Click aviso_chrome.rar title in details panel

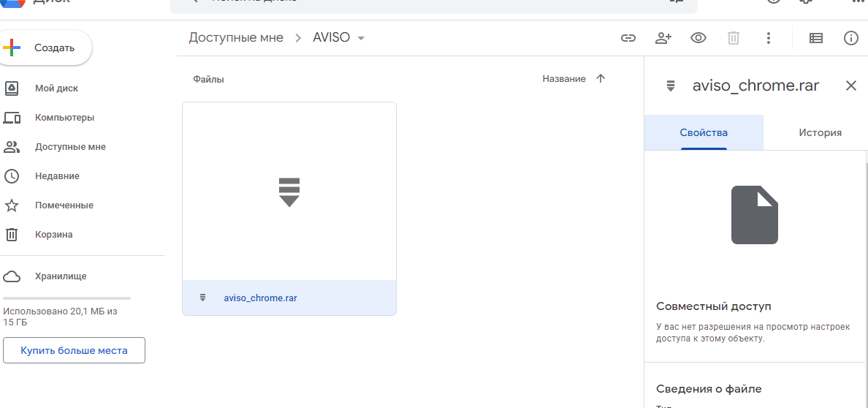(x=755, y=86)
